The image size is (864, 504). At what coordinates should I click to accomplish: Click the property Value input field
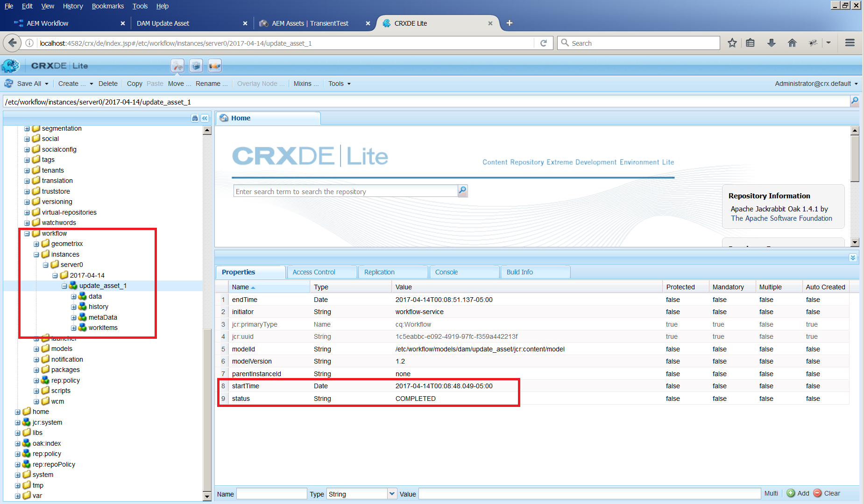tap(589, 494)
